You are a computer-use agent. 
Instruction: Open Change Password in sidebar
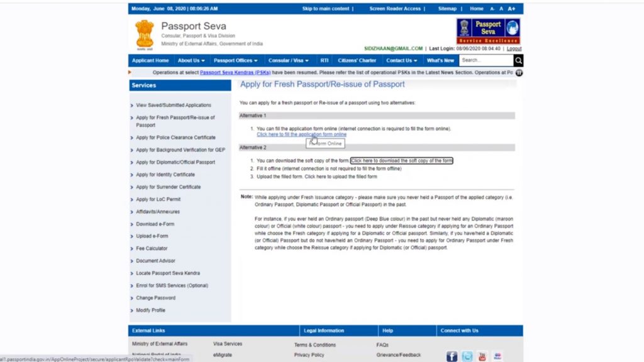(x=156, y=298)
